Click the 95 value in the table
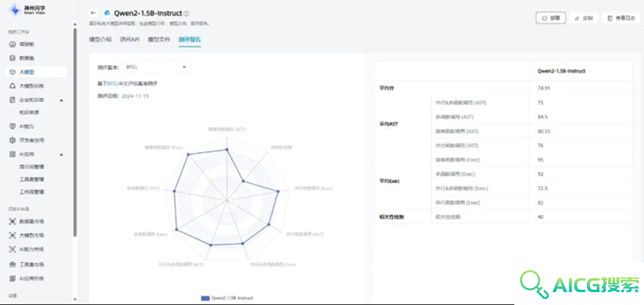This screenshot has height=305, width=644. [x=540, y=160]
